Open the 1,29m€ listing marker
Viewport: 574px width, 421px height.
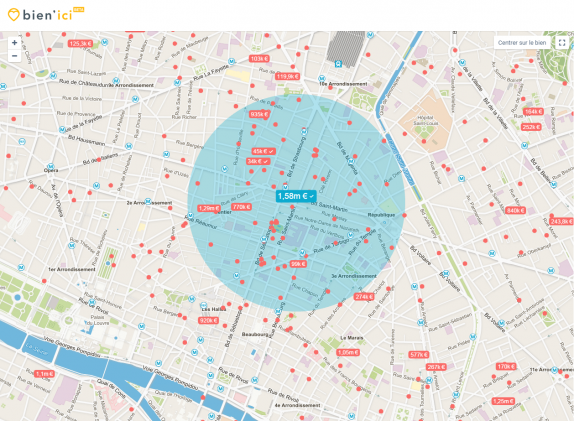coord(209,208)
